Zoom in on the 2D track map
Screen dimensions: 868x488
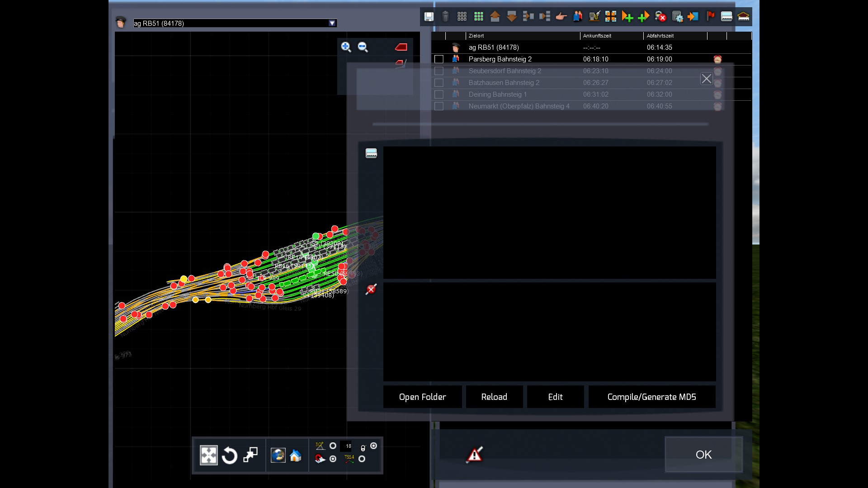click(346, 47)
